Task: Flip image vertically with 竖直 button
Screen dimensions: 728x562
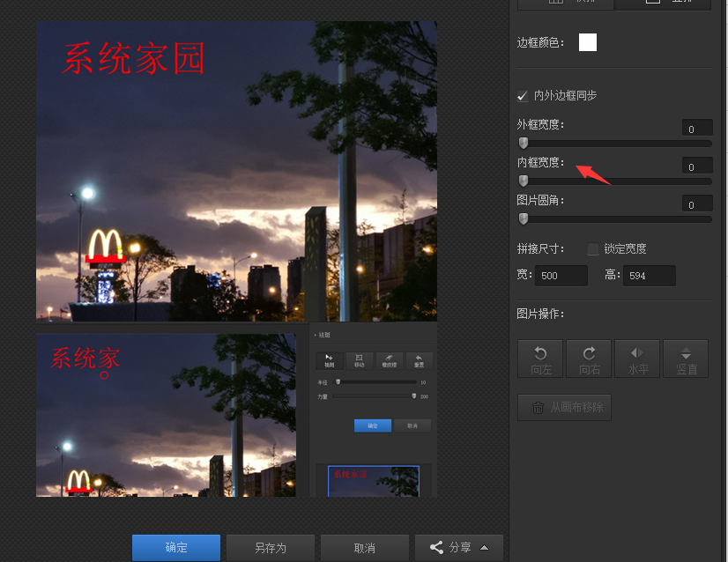Action: (686, 359)
